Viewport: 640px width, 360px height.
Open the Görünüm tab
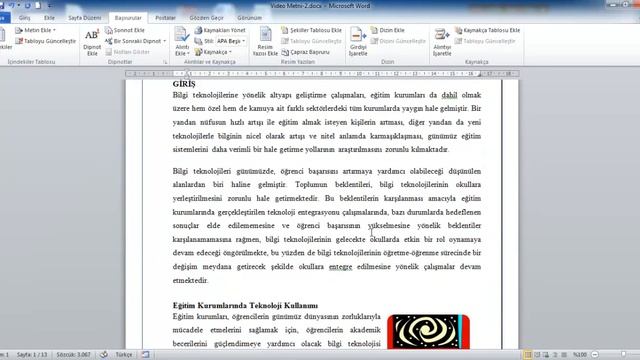pos(249,18)
